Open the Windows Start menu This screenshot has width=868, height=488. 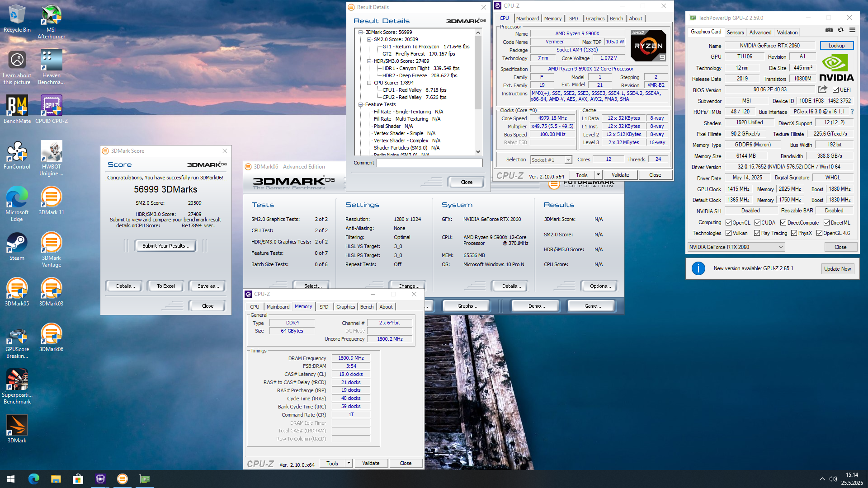[x=11, y=479]
